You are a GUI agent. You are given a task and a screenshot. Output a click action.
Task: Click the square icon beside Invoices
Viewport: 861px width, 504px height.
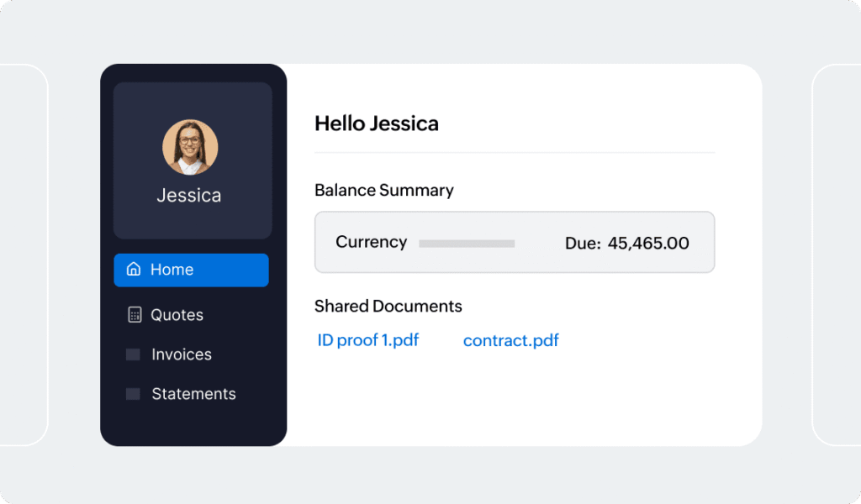click(x=133, y=354)
